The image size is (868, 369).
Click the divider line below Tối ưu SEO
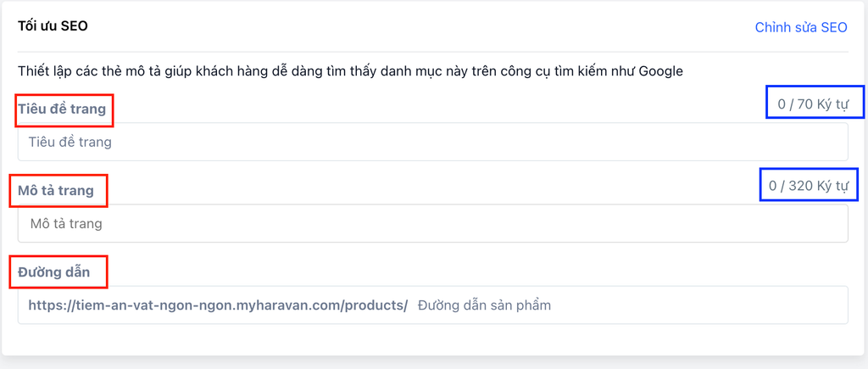[432, 52]
